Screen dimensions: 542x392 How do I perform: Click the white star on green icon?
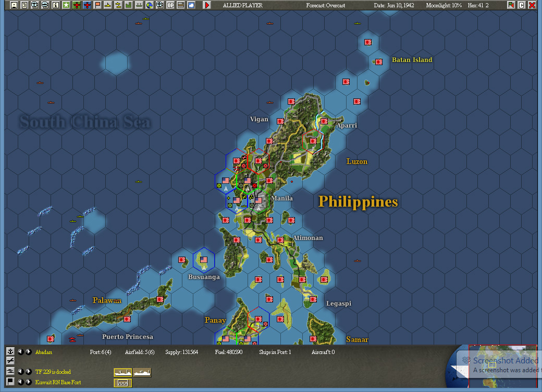tap(66, 5)
